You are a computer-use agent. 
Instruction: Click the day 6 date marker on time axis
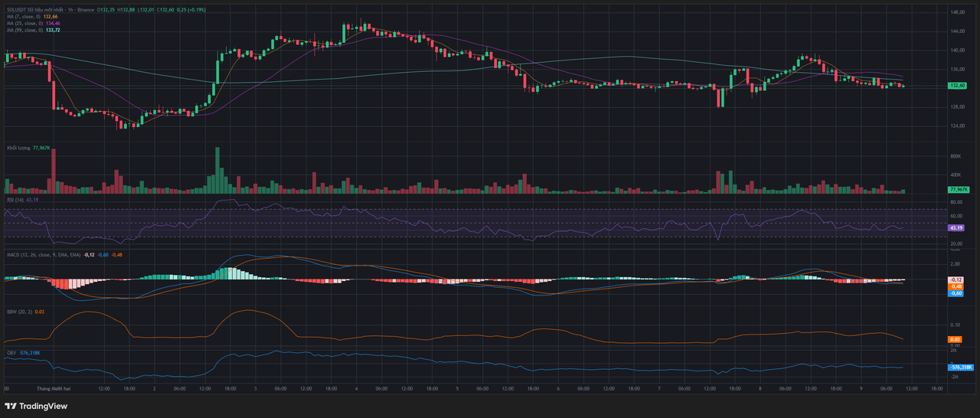pos(558,388)
